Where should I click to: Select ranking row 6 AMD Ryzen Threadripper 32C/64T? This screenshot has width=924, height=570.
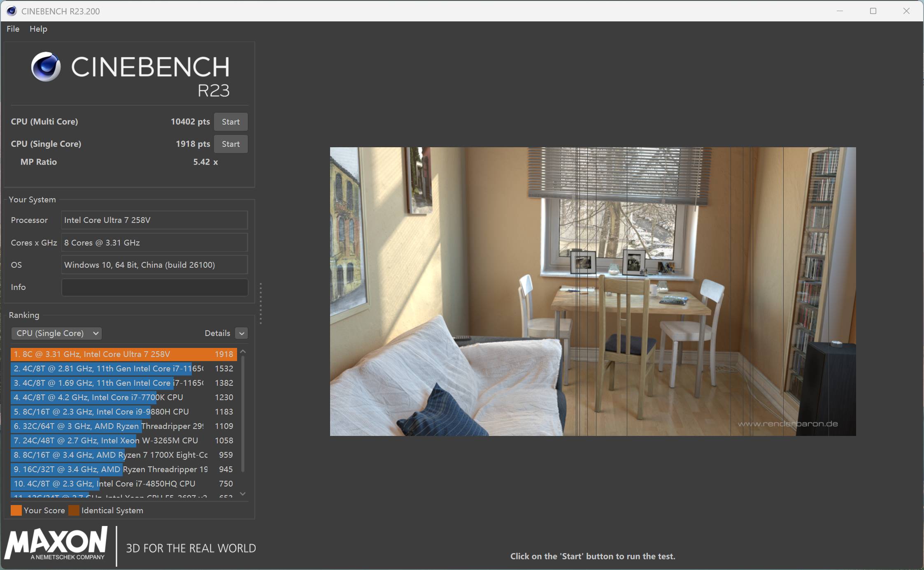123,426
